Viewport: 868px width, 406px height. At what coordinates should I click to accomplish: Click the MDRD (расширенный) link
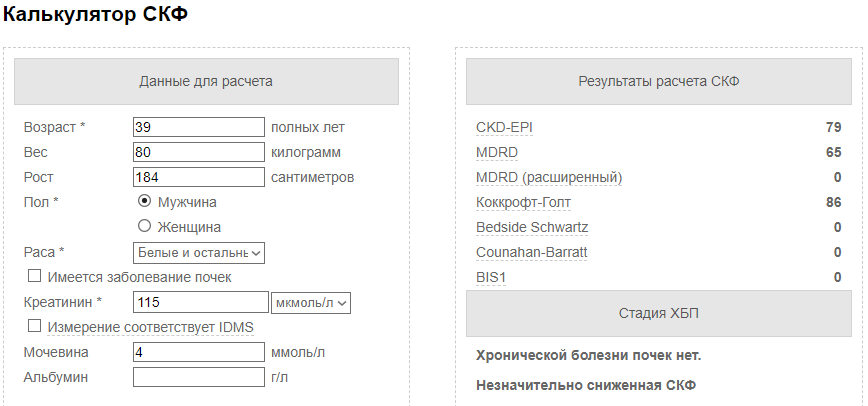point(549,177)
